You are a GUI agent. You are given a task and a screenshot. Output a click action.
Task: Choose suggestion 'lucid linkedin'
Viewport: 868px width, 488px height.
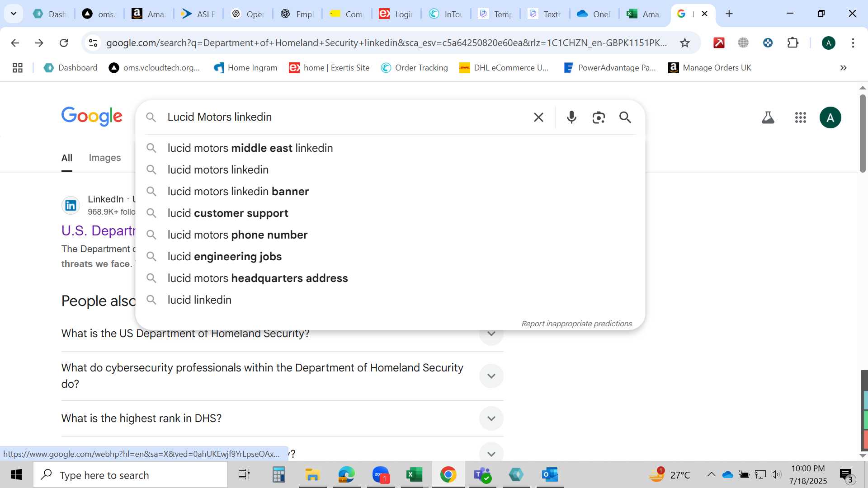[x=390, y=300]
